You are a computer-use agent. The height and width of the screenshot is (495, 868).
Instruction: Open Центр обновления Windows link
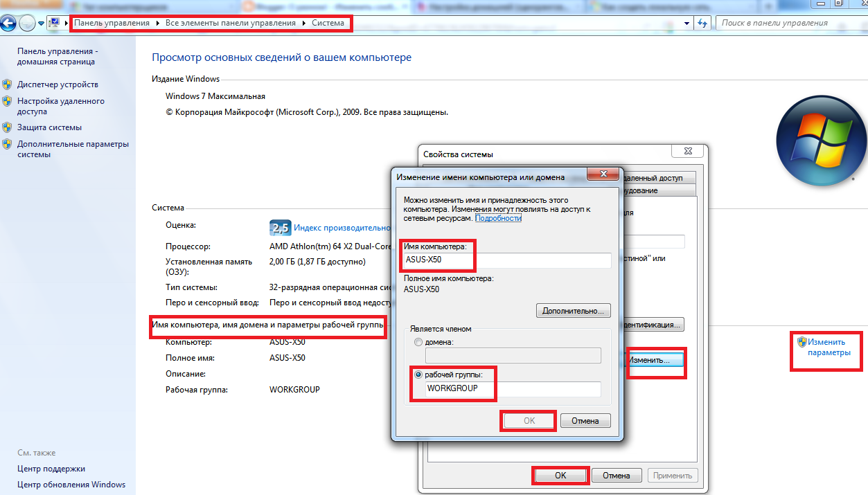point(71,485)
